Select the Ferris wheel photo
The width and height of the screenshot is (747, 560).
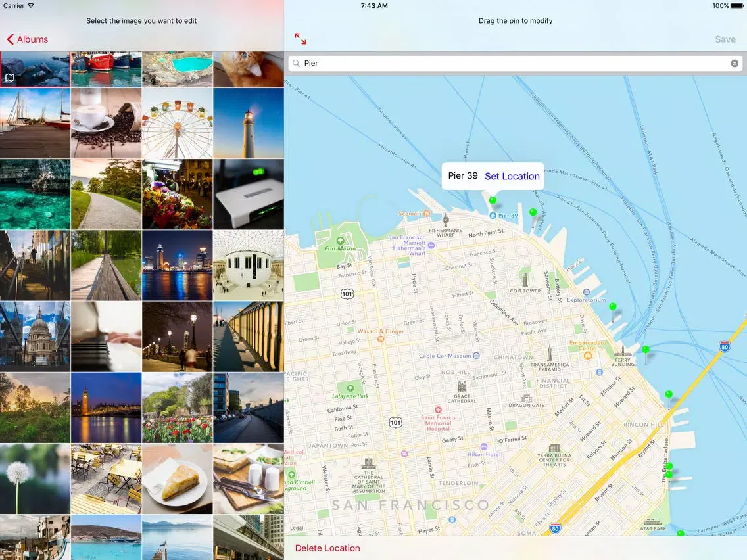point(178,123)
